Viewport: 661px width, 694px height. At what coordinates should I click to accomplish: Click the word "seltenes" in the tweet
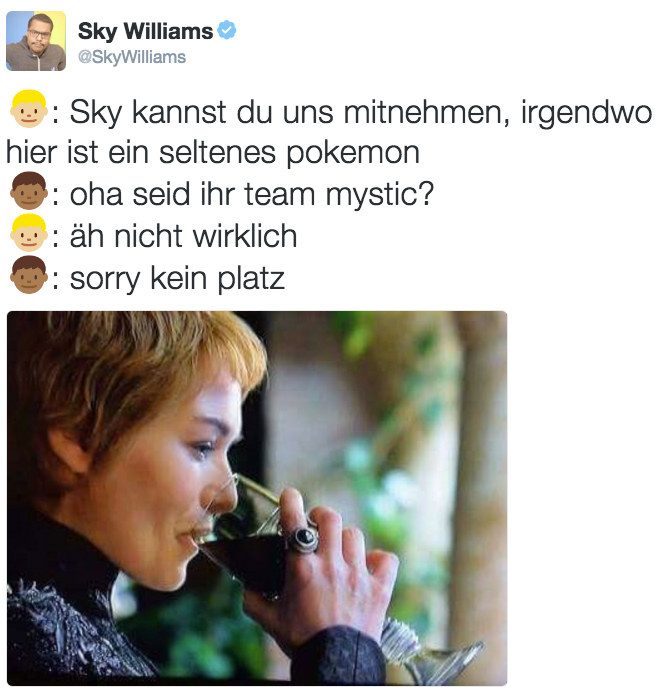[217, 153]
